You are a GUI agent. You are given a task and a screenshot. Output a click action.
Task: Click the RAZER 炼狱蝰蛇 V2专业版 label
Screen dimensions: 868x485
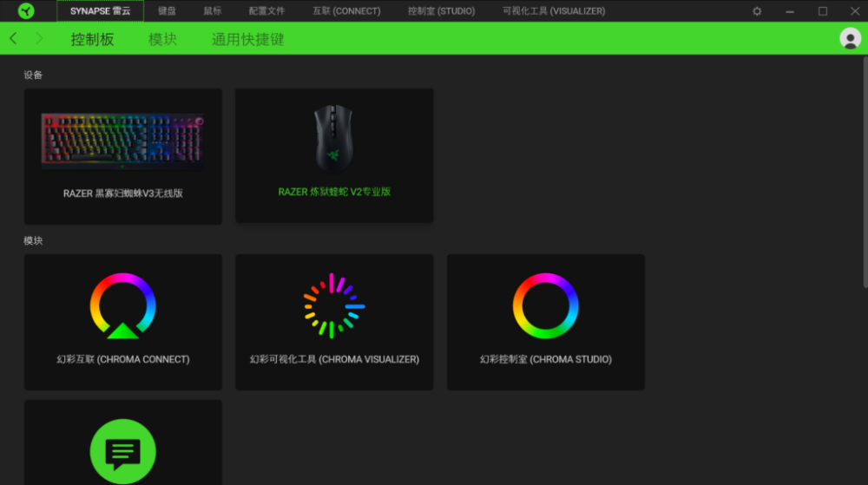click(334, 192)
